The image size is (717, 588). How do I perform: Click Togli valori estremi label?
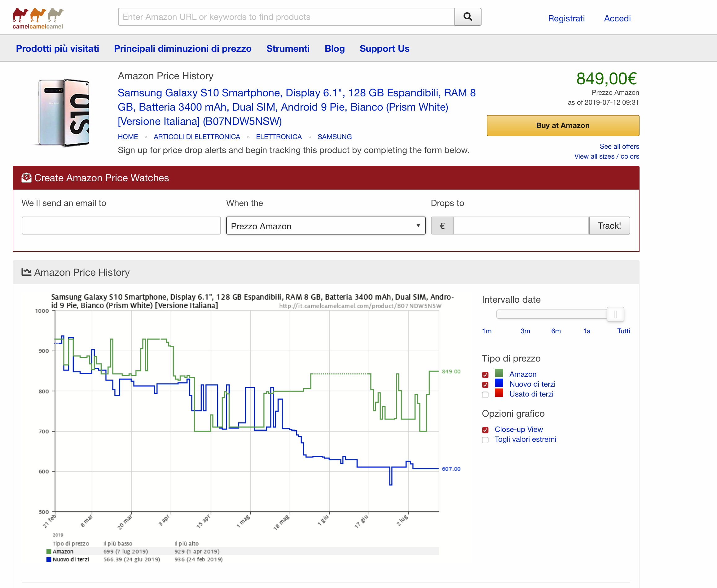pyautogui.click(x=526, y=439)
